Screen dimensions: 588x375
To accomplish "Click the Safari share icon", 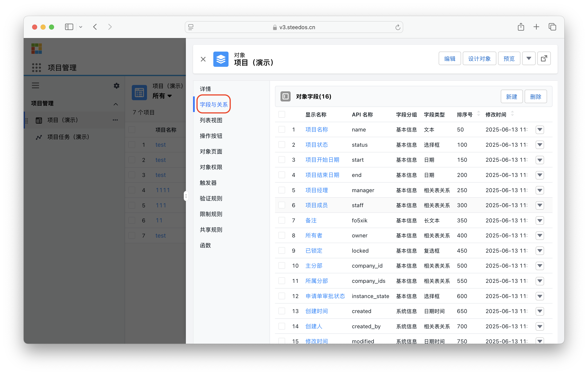I will [x=521, y=27].
